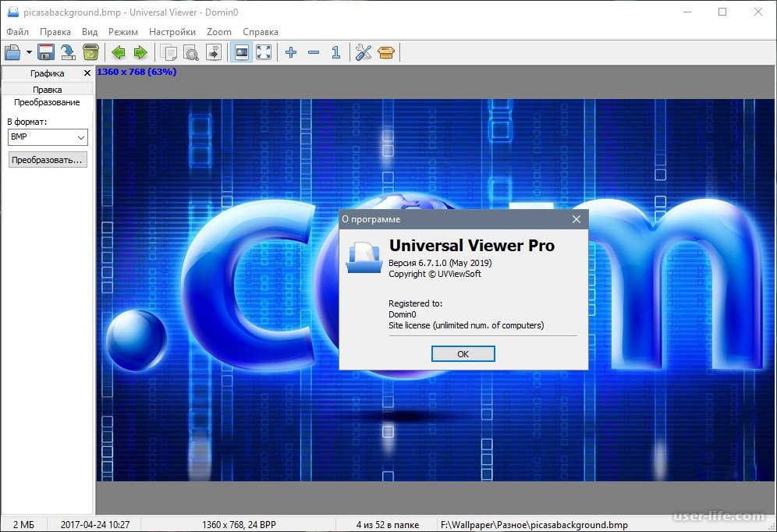Go to next file with green right arrow
The height and width of the screenshot is (532, 777).
point(140,52)
